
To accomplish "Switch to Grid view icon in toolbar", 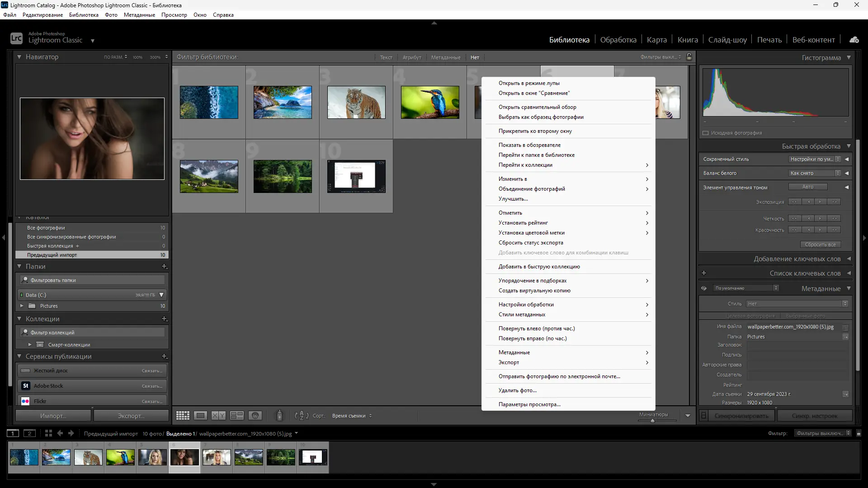I will (183, 416).
